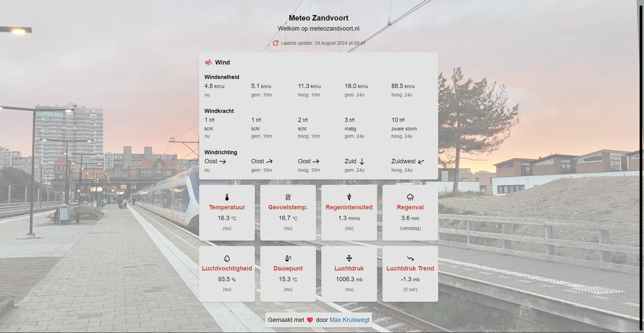Click the wind icon next to Wind heading
This screenshot has height=333, width=644.
click(208, 62)
